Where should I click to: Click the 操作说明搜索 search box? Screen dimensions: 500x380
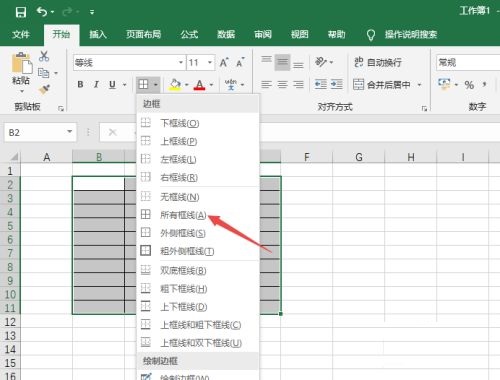(411, 34)
